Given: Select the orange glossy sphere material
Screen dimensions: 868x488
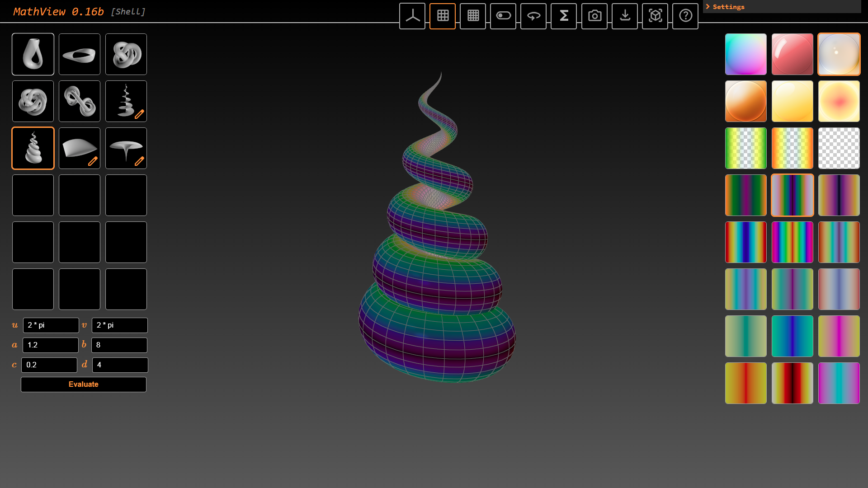Looking at the screenshot, I should pyautogui.click(x=745, y=101).
